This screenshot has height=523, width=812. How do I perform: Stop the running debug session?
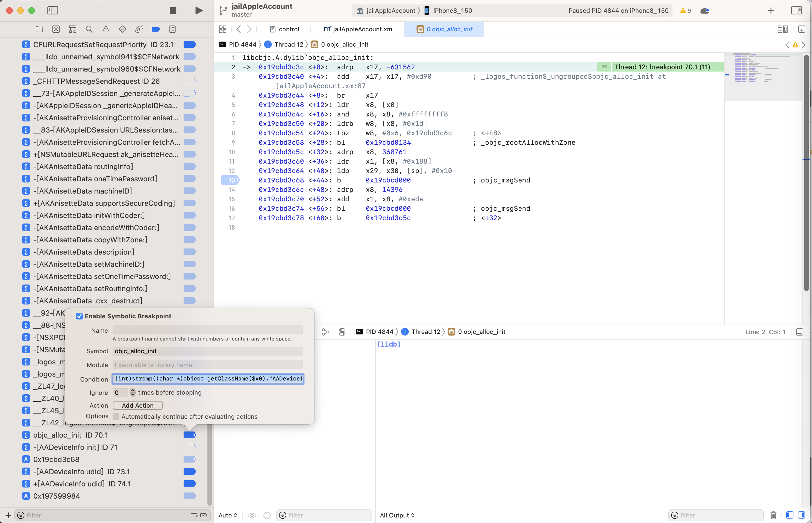[173, 11]
